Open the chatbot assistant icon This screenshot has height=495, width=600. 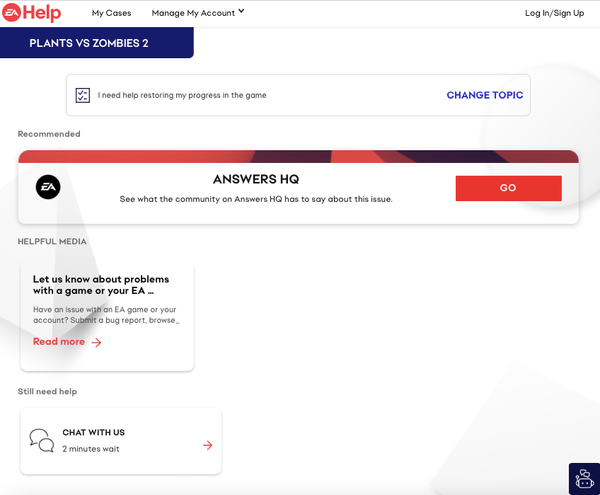click(583, 479)
